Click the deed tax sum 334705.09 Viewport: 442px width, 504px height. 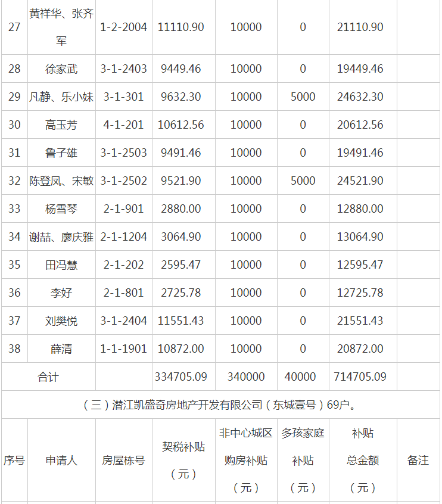[x=180, y=377]
